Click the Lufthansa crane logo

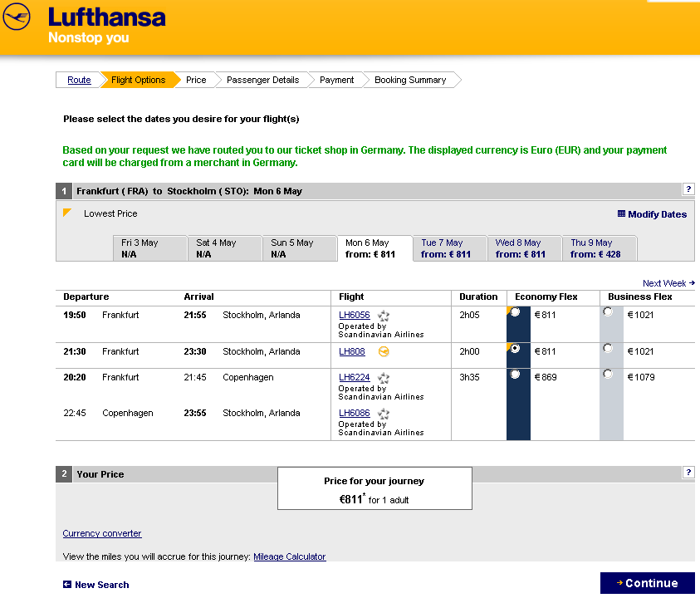17,17
